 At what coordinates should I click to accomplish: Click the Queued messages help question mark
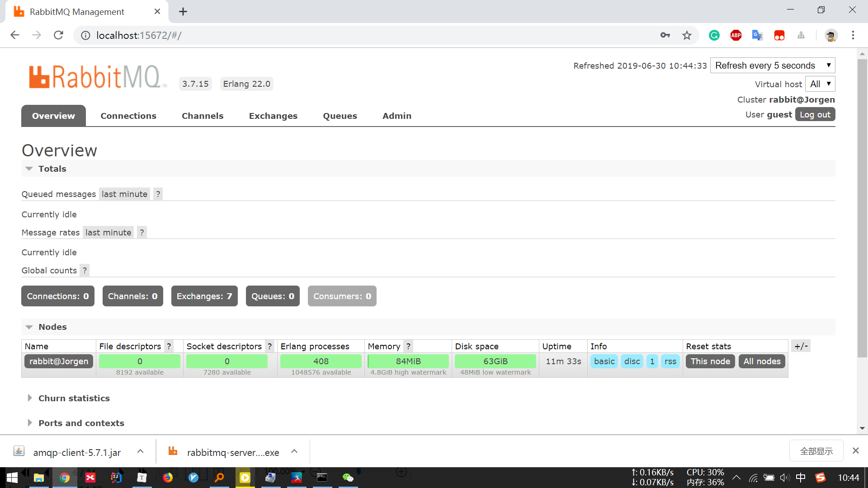click(158, 194)
